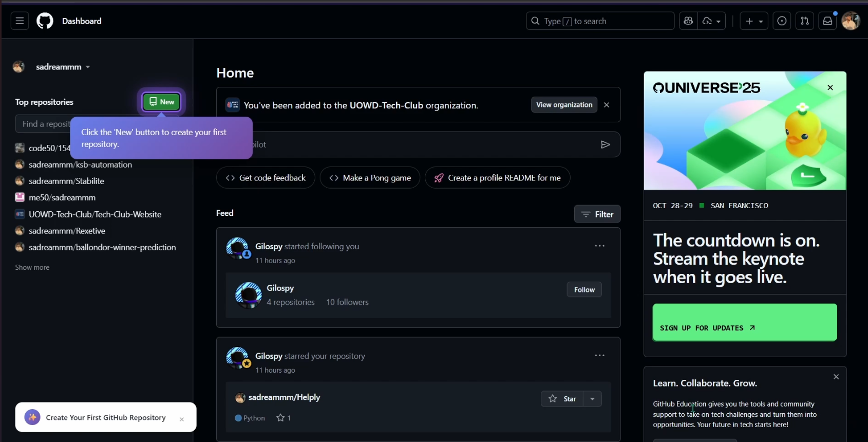The image size is (868, 442).
Task: Close the Universe'25 promo card
Action: tap(830, 88)
